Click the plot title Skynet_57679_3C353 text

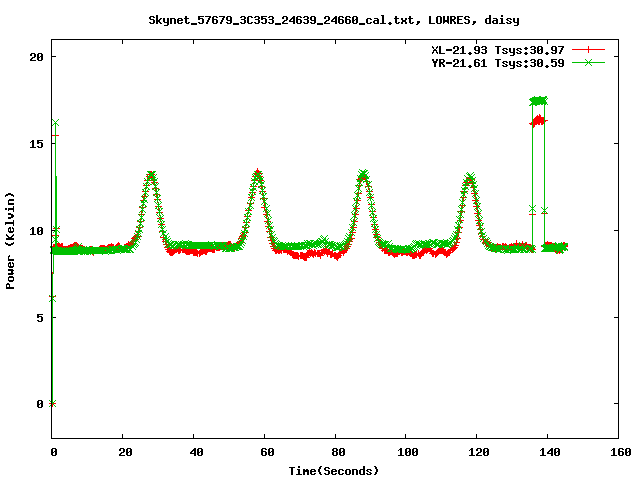coord(333,20)
